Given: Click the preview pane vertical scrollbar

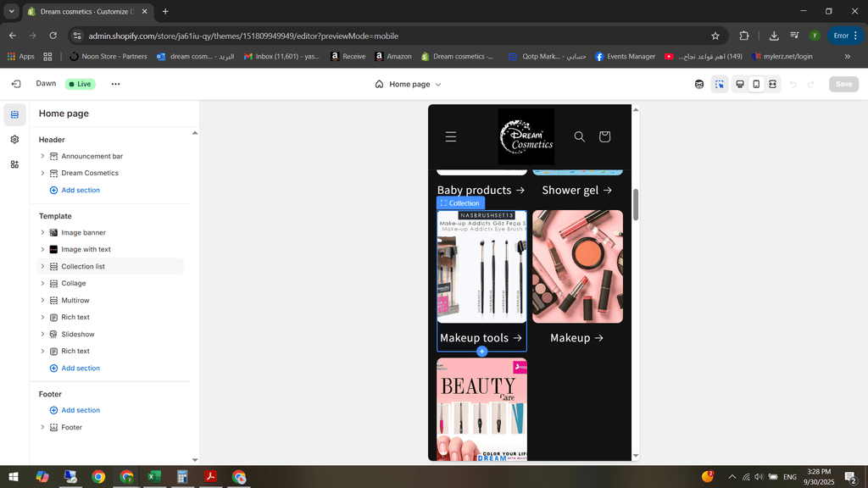Looking at the screenshot, I should coord(636,204).
